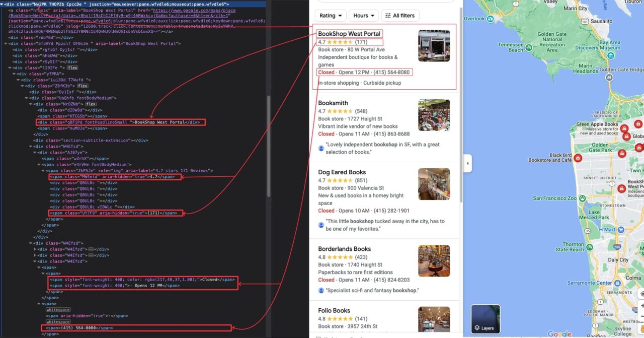Click the Overlook viewpoint icon on the map
The image size is (644, 338).
490,19
